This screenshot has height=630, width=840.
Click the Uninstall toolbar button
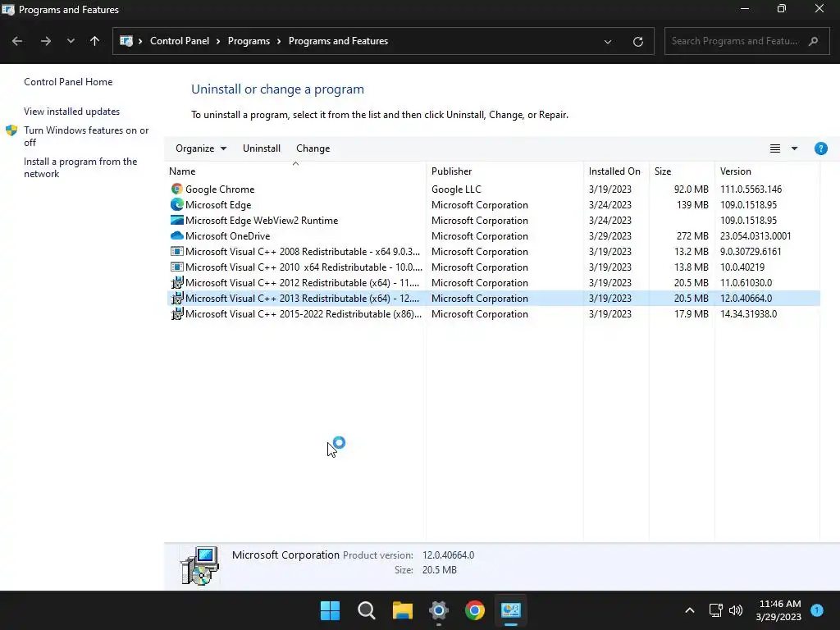click(262, 148)
